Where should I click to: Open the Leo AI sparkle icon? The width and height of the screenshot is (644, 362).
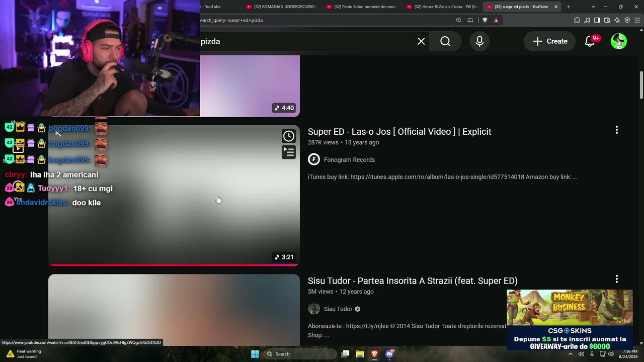(617, 20)
